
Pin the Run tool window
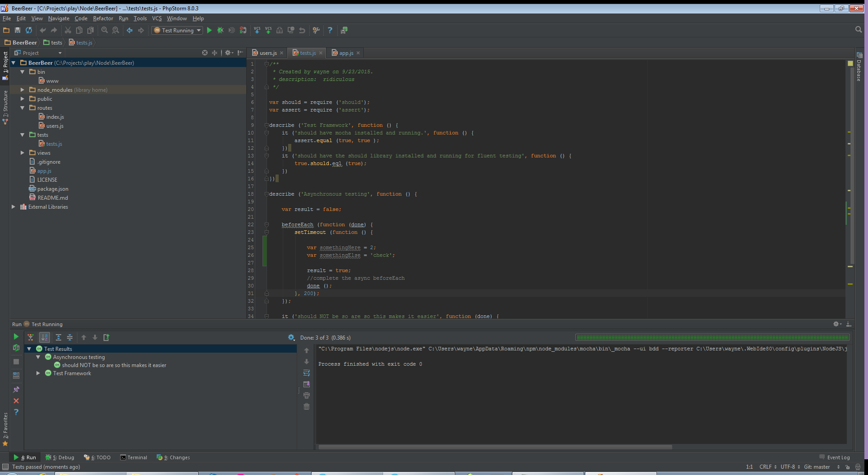pyautogui.click(x=16, y=389)
